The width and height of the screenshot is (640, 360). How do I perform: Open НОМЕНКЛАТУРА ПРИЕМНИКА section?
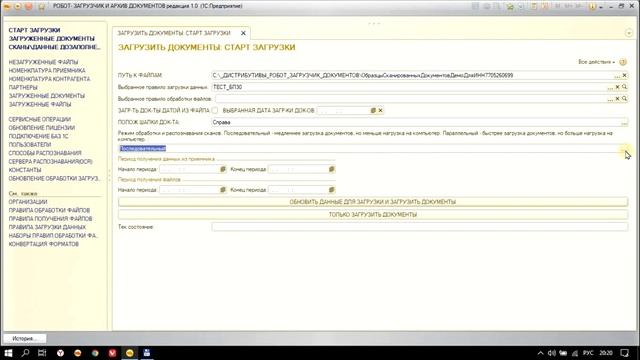47,71
